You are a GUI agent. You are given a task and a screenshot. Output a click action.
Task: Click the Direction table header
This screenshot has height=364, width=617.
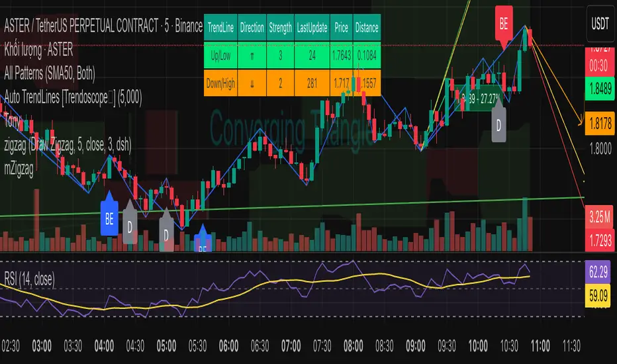252,28
